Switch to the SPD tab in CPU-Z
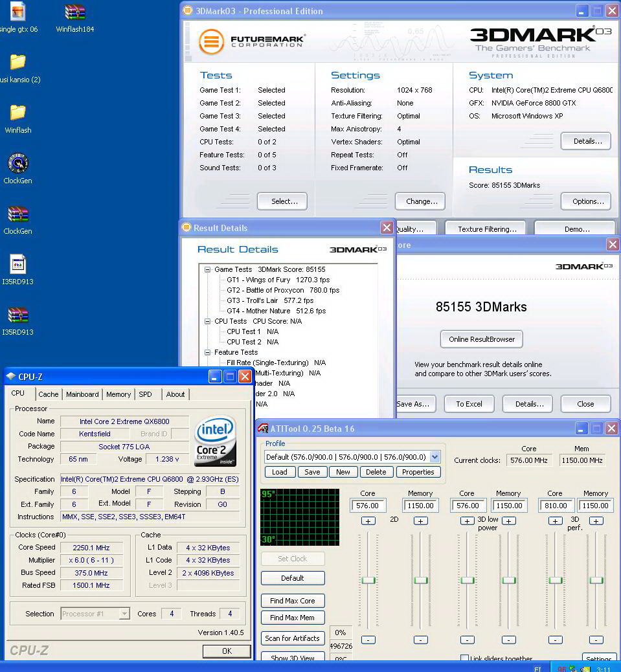Screen dimensions: 621x672 tap(145, 394)
